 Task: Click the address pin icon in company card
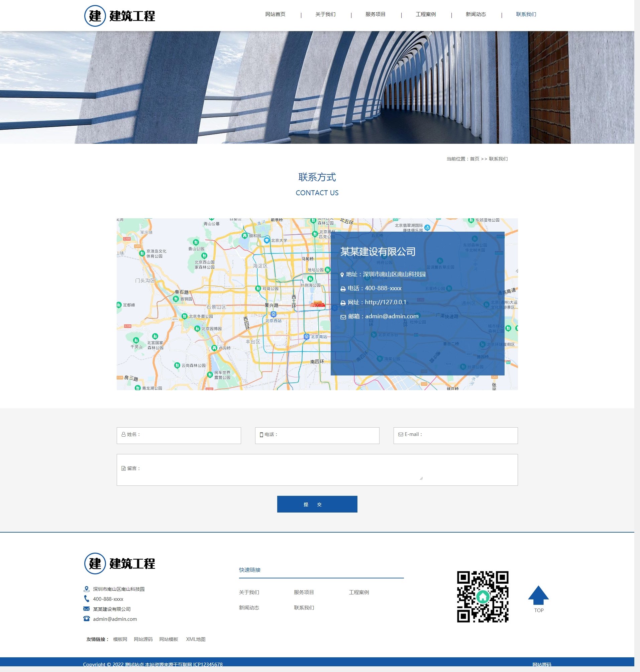pyautogui.click(x=342, y=275)
